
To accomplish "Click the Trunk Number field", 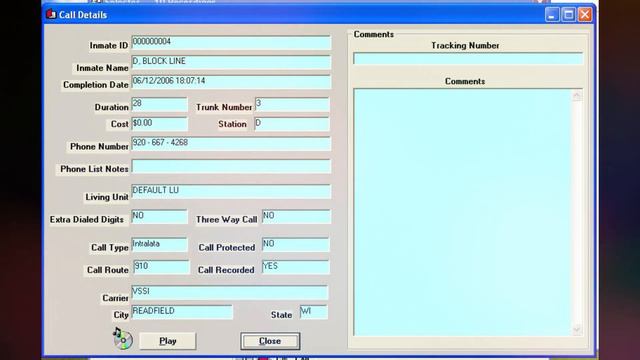I will pyautogui.click(x=292, y=104).
